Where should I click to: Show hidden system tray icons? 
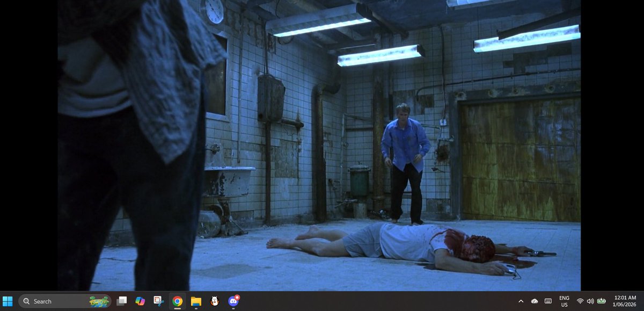pos(521,301)
